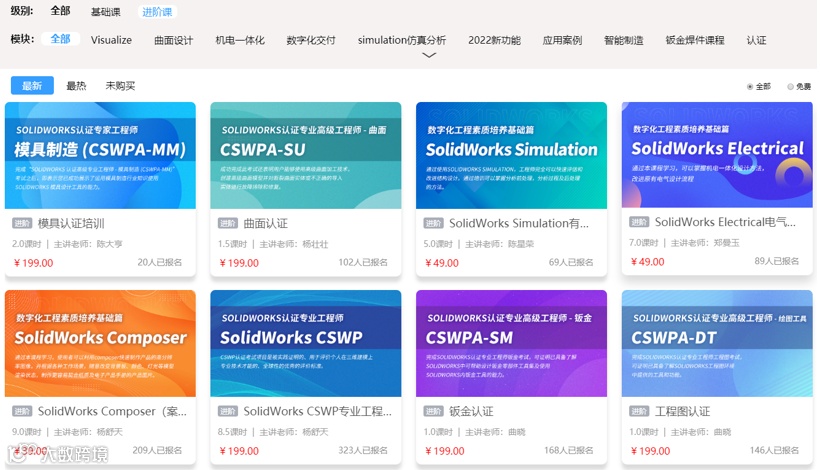Click the 主讲老师: 陈大亨 instructor text

click(x=88, y=244)
